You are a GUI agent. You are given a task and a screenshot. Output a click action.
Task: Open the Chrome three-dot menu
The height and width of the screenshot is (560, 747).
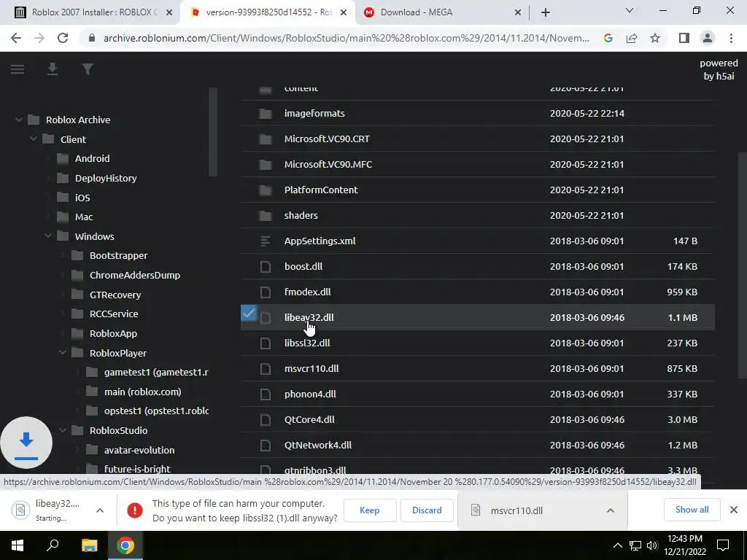pos(731,38)
